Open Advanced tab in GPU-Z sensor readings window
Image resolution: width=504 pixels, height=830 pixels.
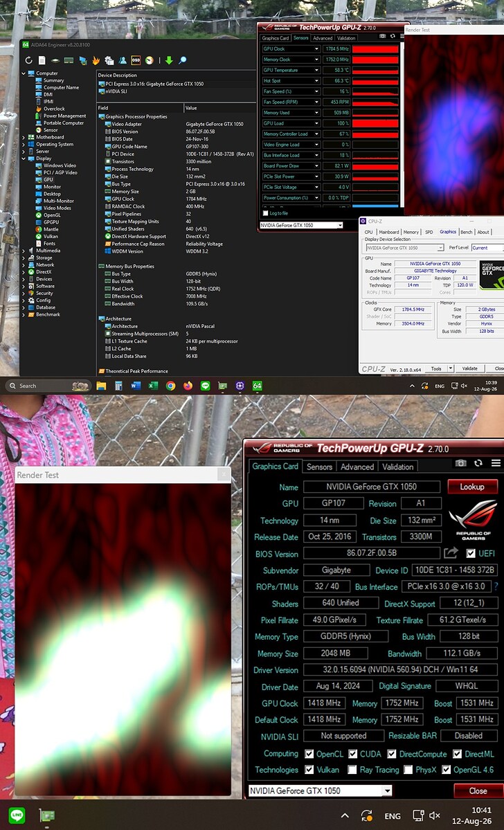pyautogui.click(x=323, y=38)
